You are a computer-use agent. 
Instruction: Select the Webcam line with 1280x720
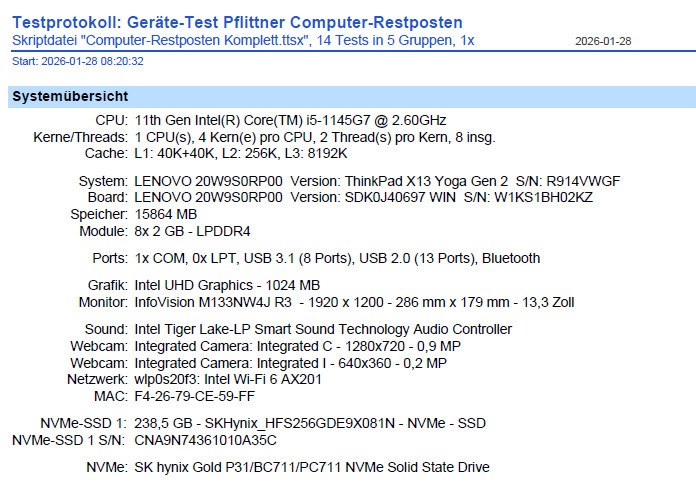[297, 346]
